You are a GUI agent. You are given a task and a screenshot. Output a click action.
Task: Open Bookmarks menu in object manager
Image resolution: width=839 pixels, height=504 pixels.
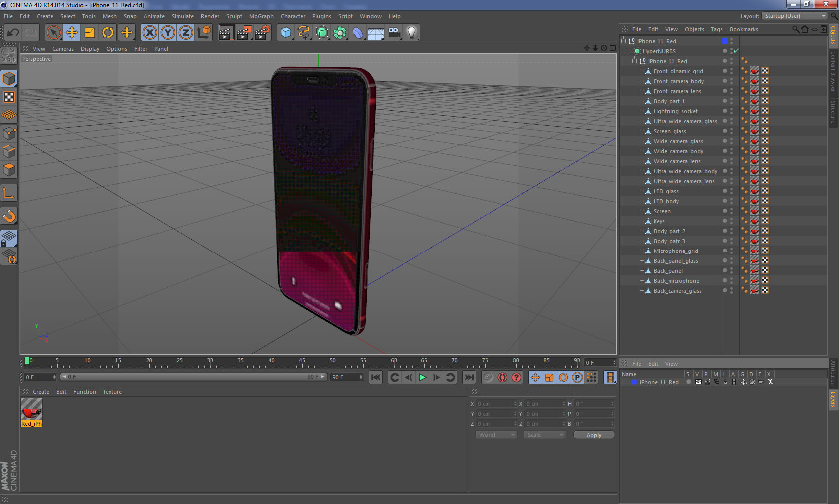click(744, 29)
